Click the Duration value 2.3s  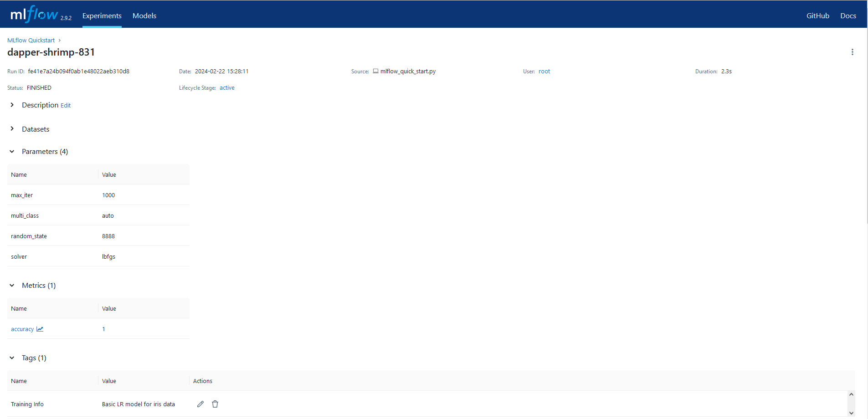726,71
